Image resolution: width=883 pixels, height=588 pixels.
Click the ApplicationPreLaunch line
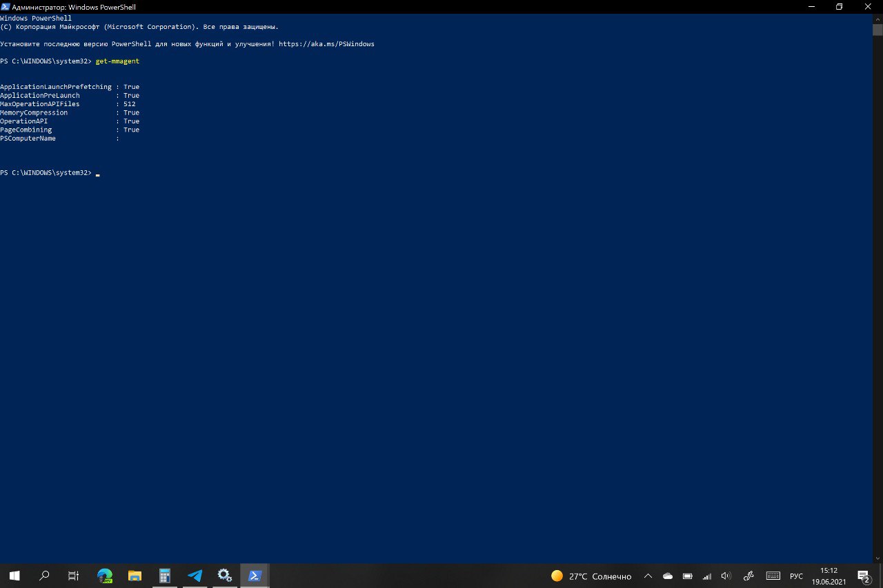click(x=70, y=96)
